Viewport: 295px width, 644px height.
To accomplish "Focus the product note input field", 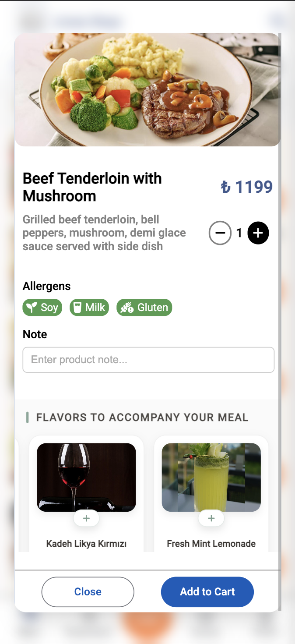I will pos(148,360).
